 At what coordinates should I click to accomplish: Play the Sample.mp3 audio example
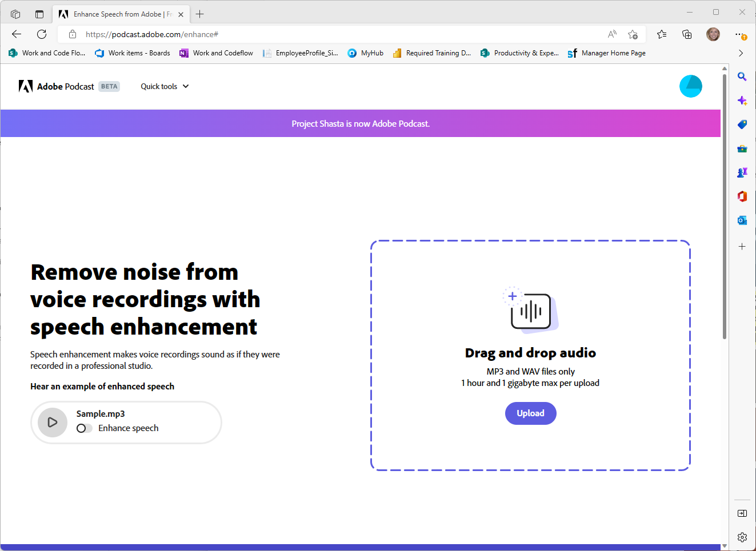click(53, 423)
